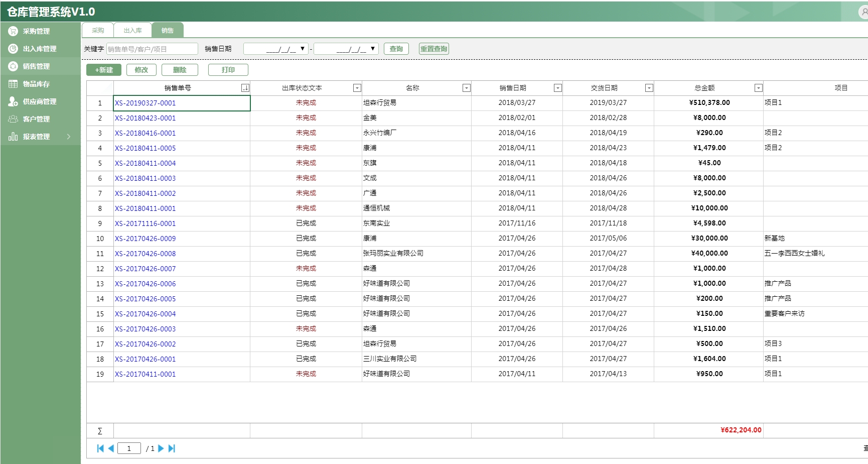Open the 出入库管理 sidebar icon
868x464 pixels.
point(13,49)
